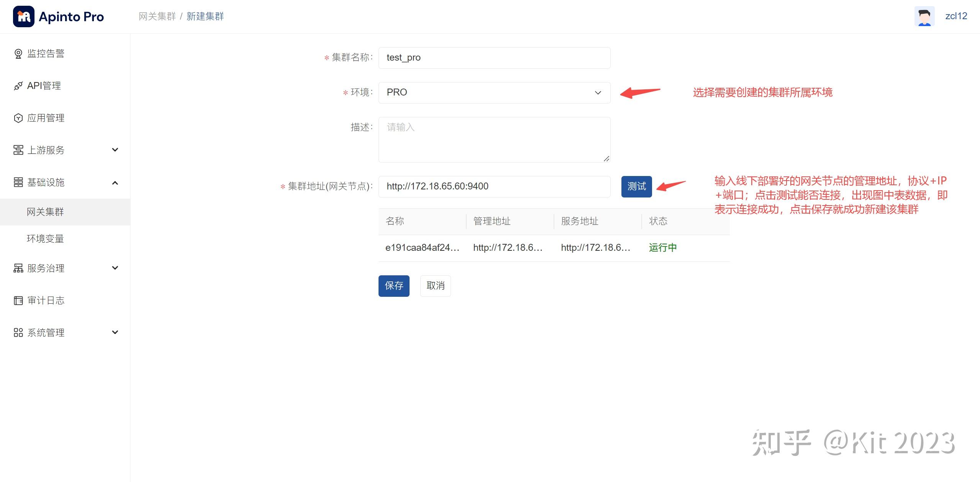
Task: Click the 集群地址 input field
Action: pos(494,187)
